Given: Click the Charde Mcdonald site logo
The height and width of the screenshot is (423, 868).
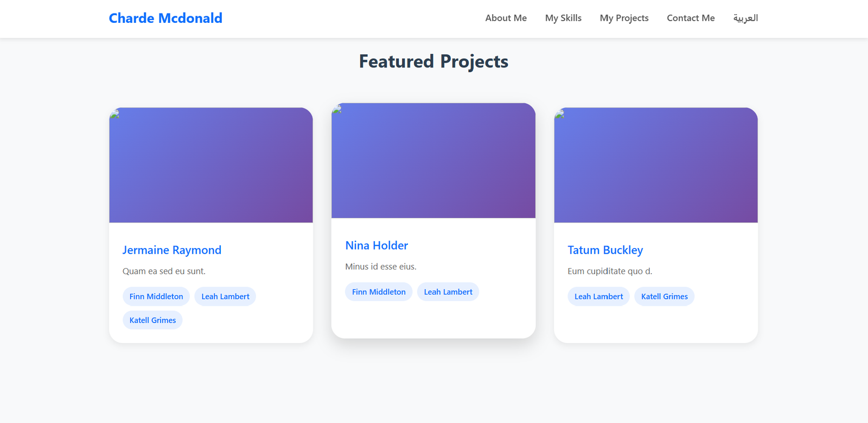Looking at the screenshot, I should coord(165,18).
